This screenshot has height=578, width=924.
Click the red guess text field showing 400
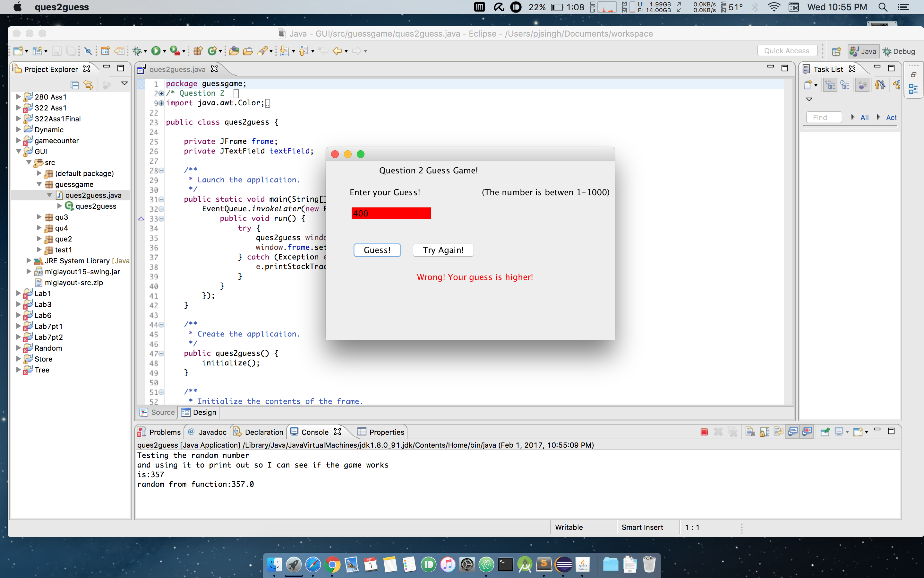point(391,213)
